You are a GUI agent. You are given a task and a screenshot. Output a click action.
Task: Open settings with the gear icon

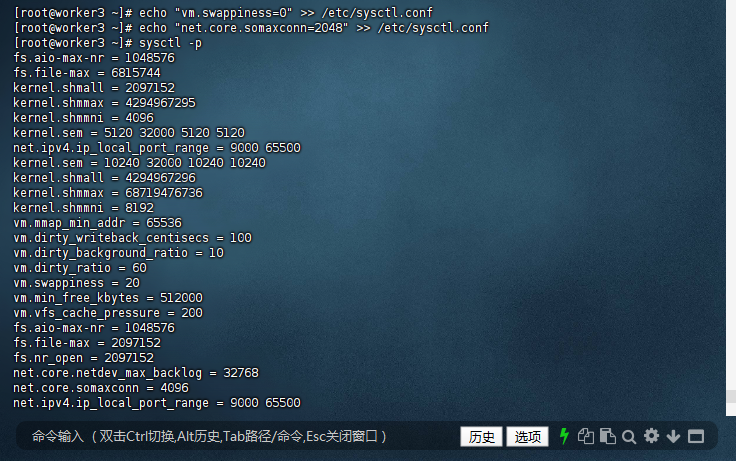(x=651, y=436)
